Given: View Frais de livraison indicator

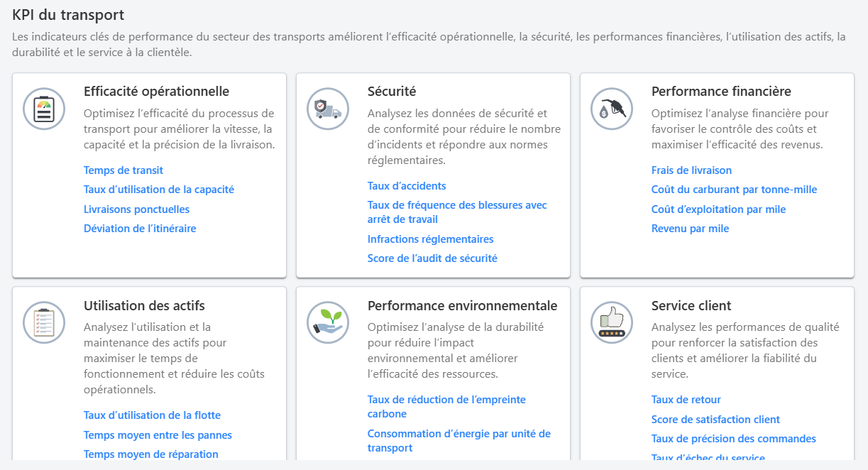Looking at the screenshot, I should coord(691,170).
